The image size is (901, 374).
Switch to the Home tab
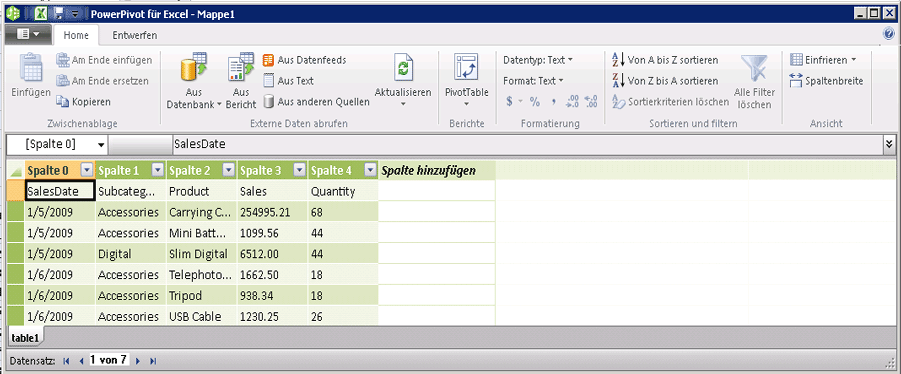point(76,36)
